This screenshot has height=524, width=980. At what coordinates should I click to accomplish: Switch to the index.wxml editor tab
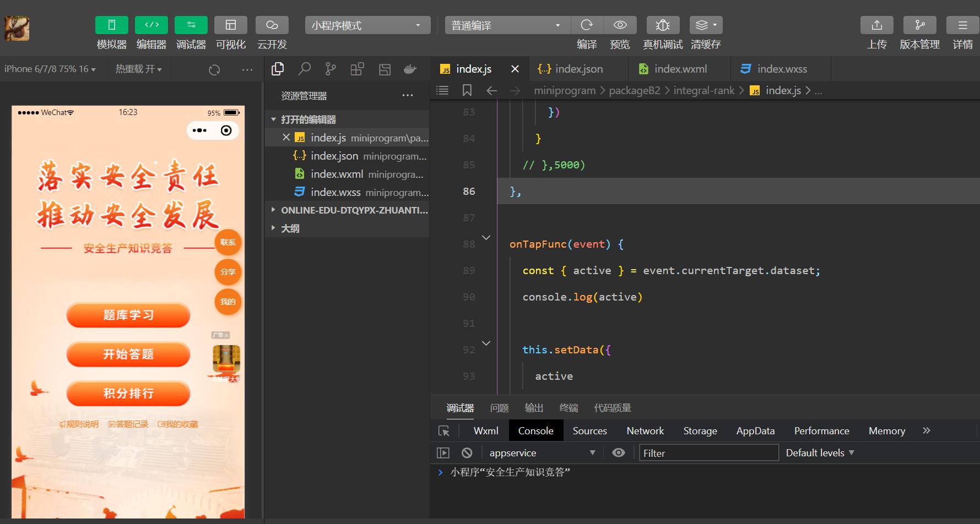pos(680,69)
